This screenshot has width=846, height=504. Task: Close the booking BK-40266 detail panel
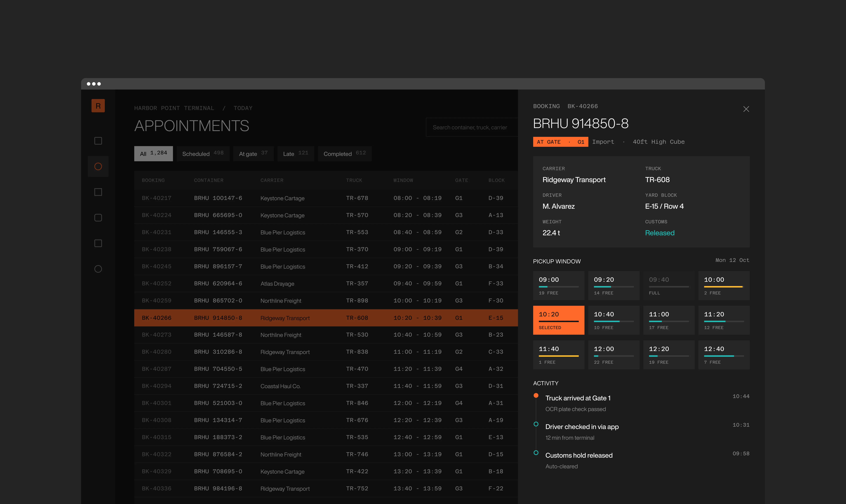746,109
